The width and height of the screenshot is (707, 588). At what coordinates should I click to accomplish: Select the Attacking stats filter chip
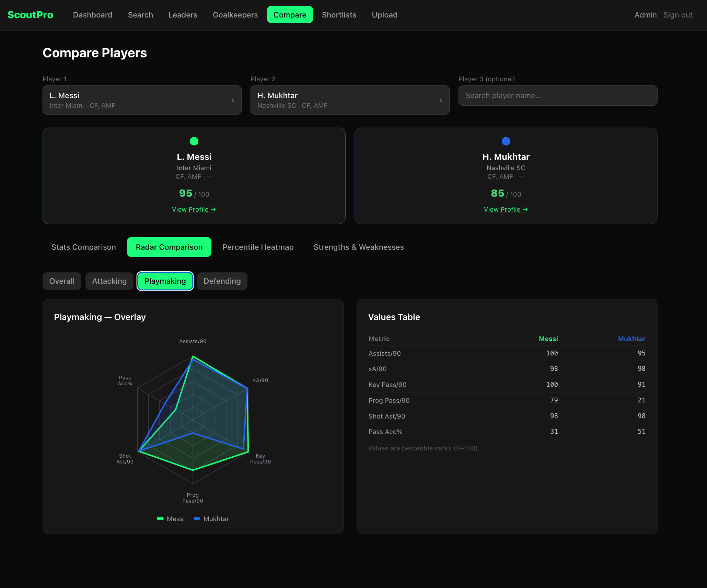click(x=109, y=281)
